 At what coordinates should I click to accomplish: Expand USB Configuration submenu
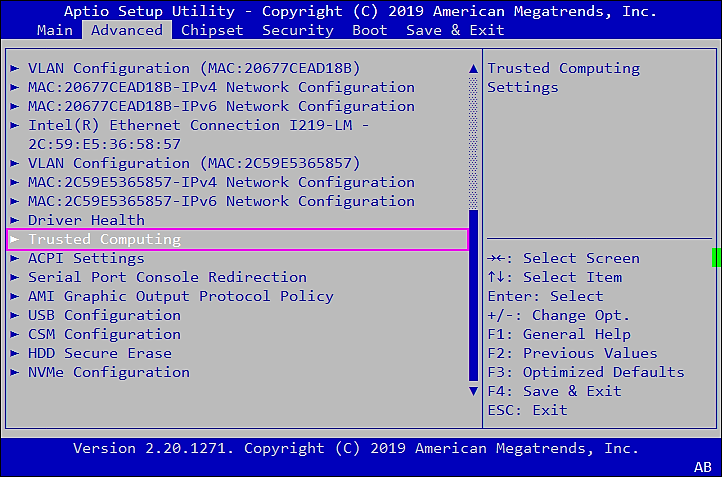pyautogui.click(x=104, y=315)
